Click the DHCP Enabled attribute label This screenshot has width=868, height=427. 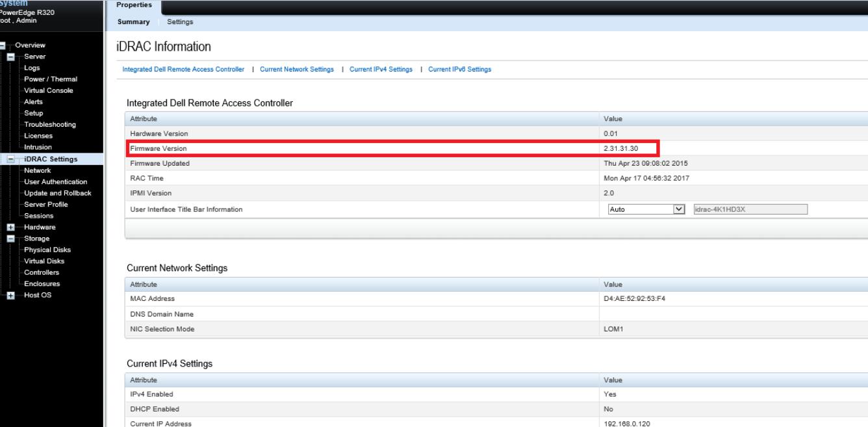click(155, 409)
